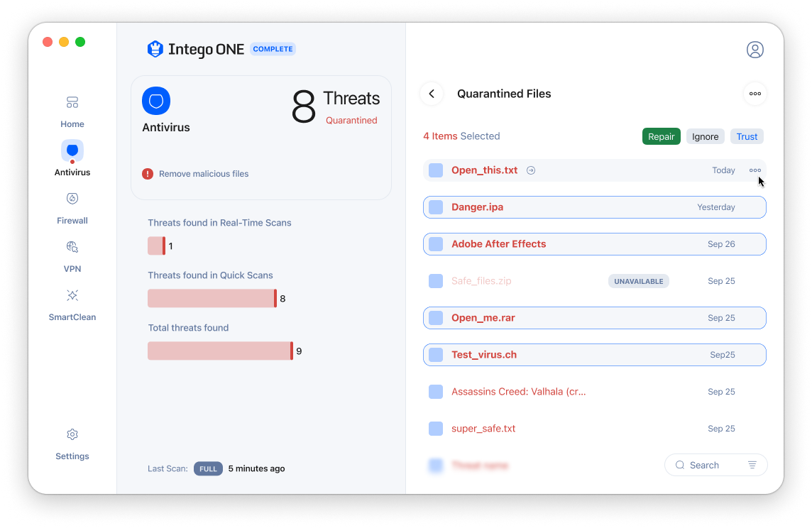Viewport: 812px width, 528px height.
Task: Toggle checkbox for Open_this.txt
Action: [x=436, y=170]
